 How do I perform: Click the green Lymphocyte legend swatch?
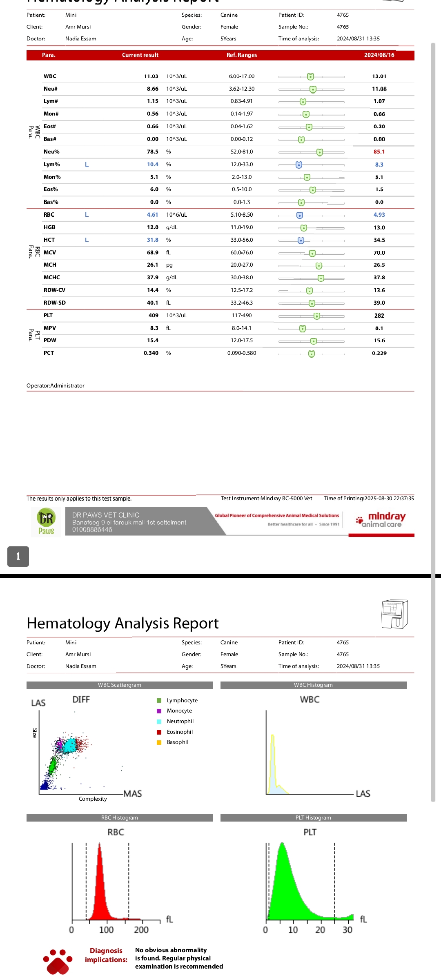coord(159,700)
